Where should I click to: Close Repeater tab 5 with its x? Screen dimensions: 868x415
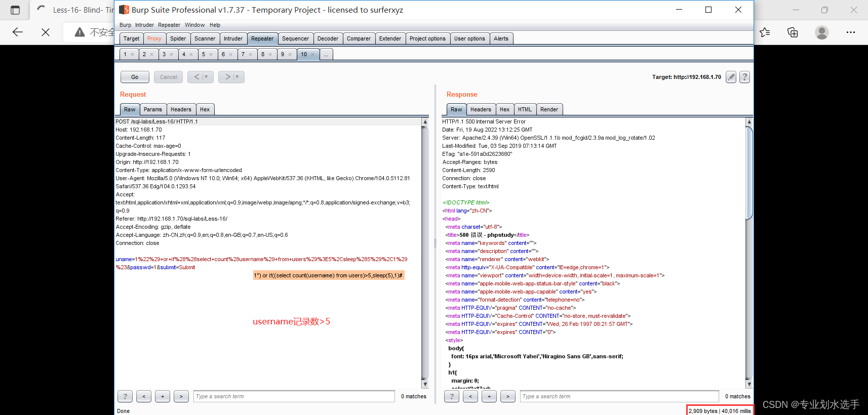(211, 55)
